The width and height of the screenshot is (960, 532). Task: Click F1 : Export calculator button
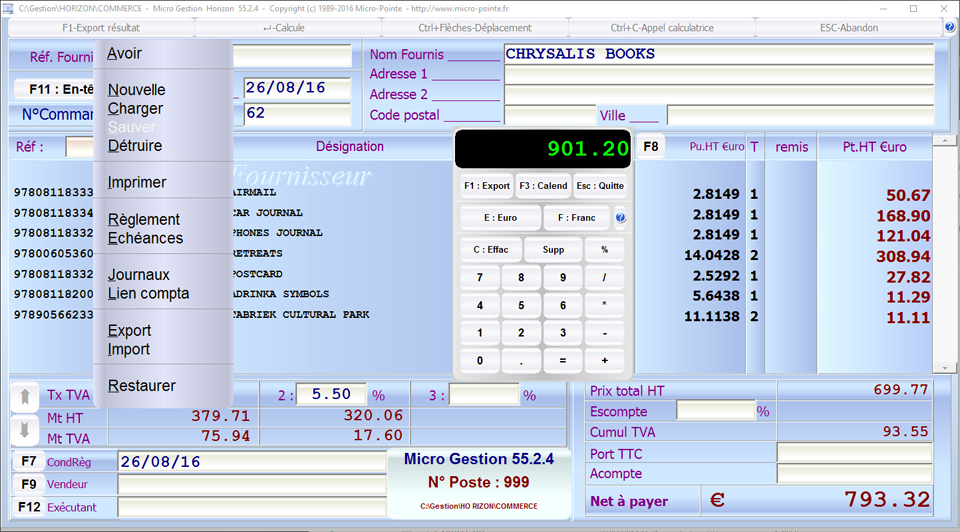(x=487, y=186)
